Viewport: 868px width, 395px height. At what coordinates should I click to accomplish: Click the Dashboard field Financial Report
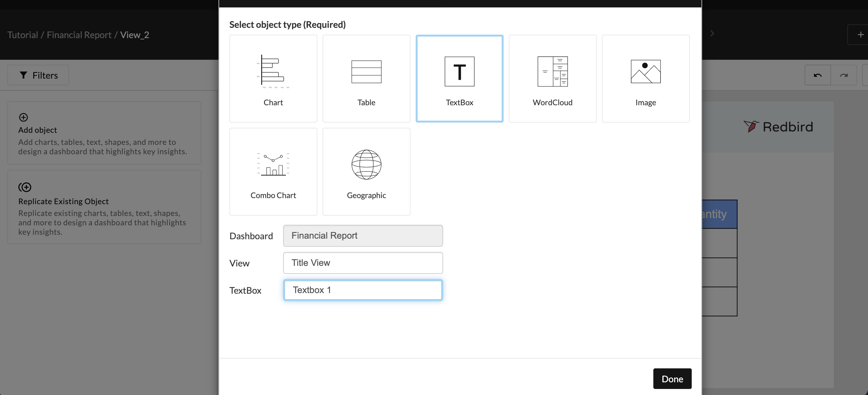point(363,236)
